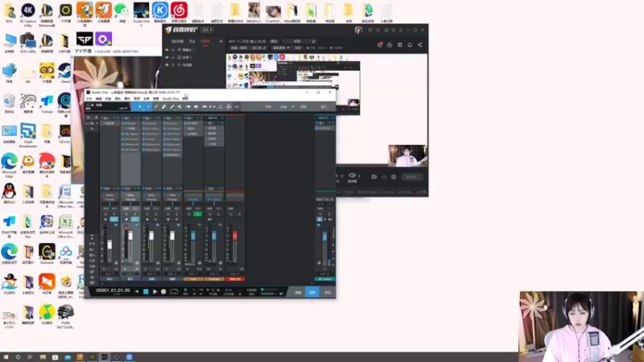Click the first channel's white volume fader
Image resolution: width=644 pixels, height=362 pixels.
tap(109, 245)
